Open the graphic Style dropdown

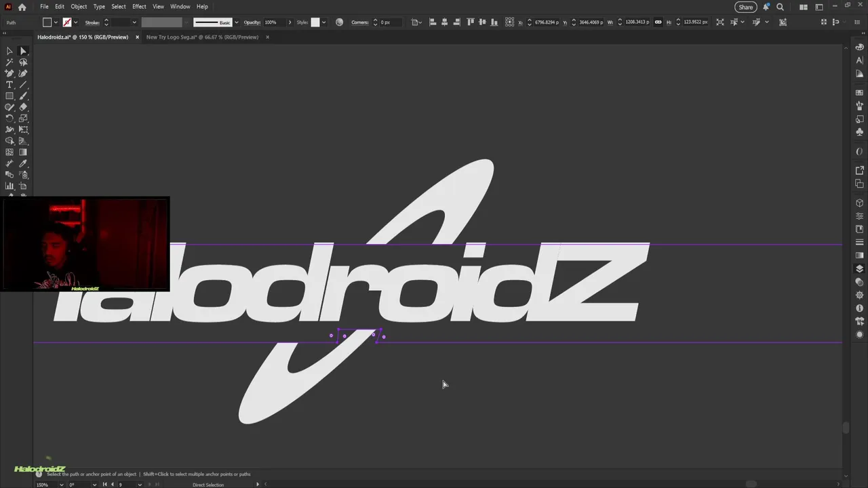click(323, 22)
